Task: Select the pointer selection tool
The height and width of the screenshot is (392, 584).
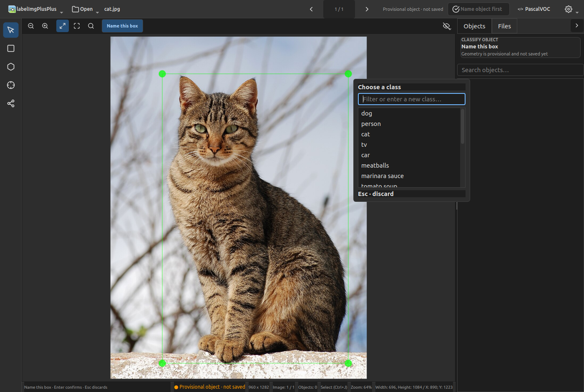Action: pyautogui.click(x=11, y=30)
